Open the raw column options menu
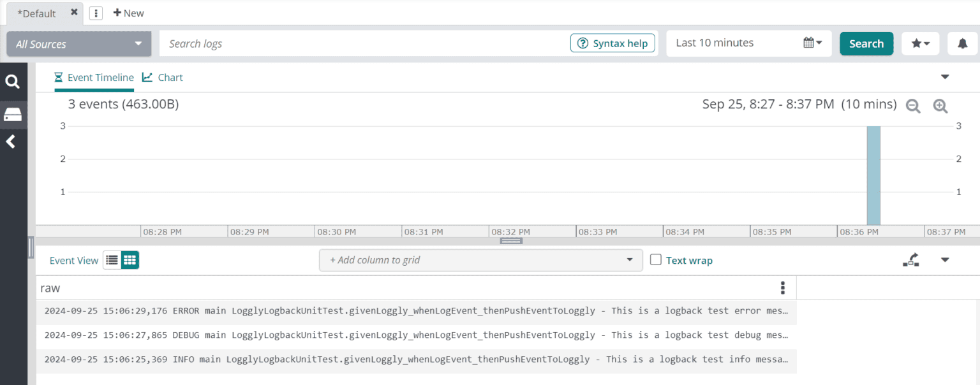 coord(782,287)
